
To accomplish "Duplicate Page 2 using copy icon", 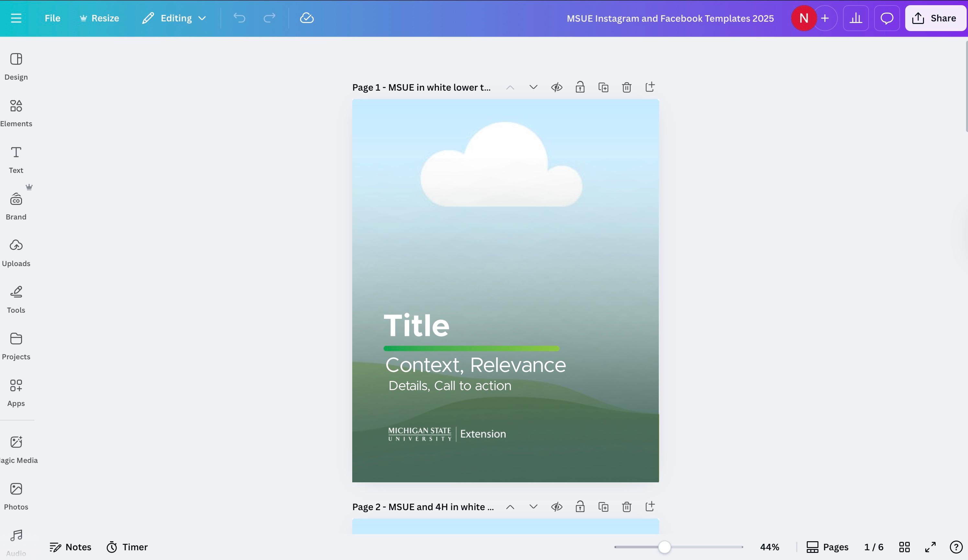I will coord(603,507).
